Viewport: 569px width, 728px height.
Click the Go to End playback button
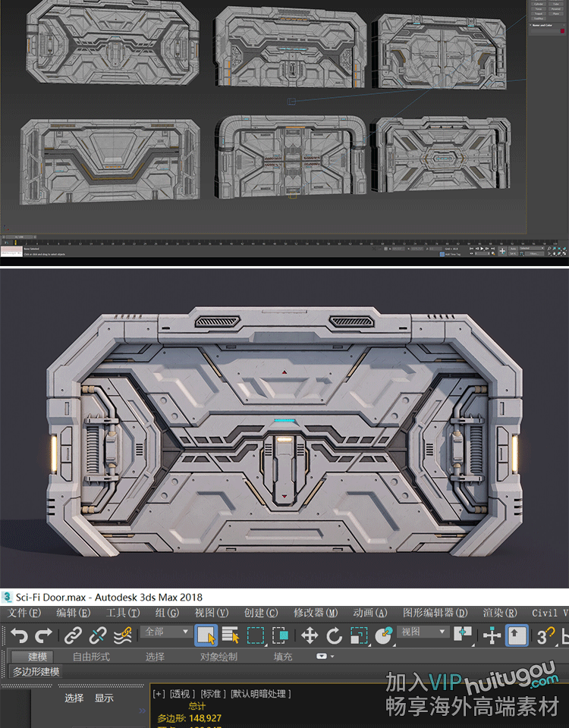click(x=493, y=249)
